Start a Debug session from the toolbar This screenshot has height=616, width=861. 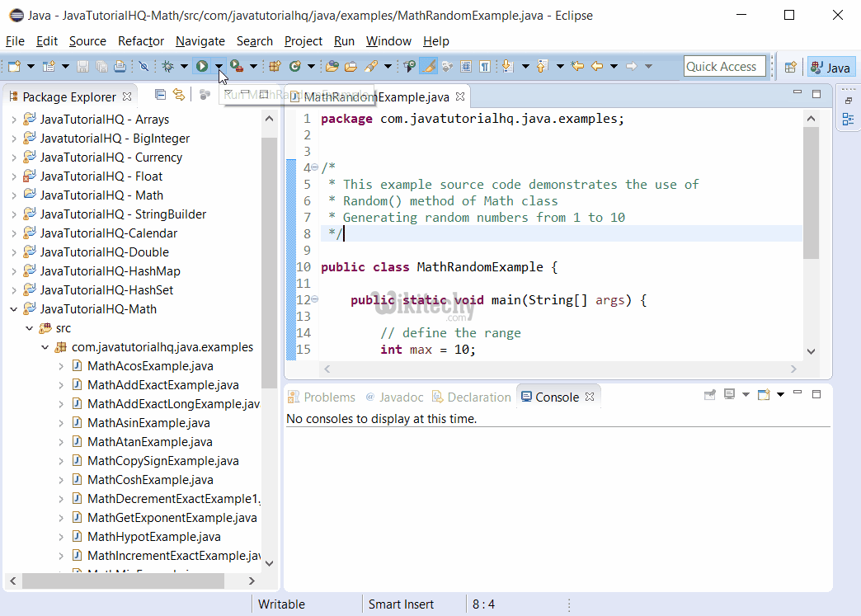[x=168, y=67]
